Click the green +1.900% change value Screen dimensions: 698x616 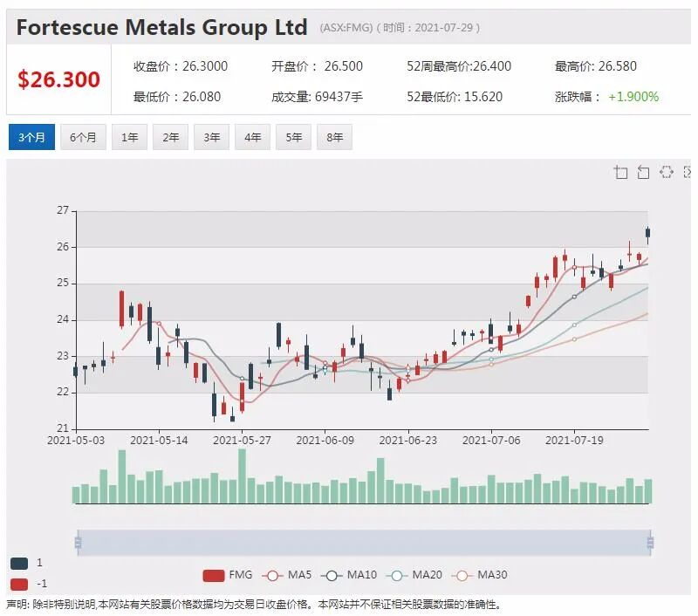633,97
